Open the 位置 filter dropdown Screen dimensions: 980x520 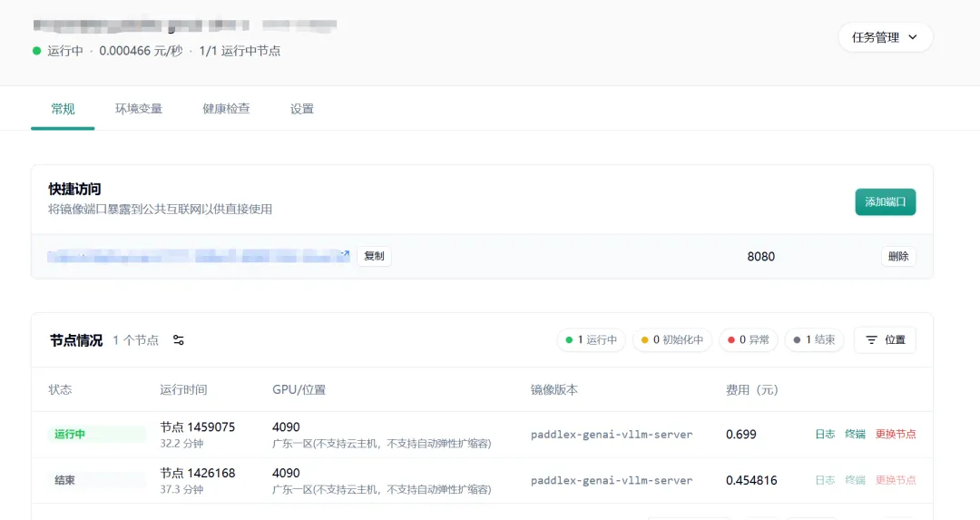[886, 340]
